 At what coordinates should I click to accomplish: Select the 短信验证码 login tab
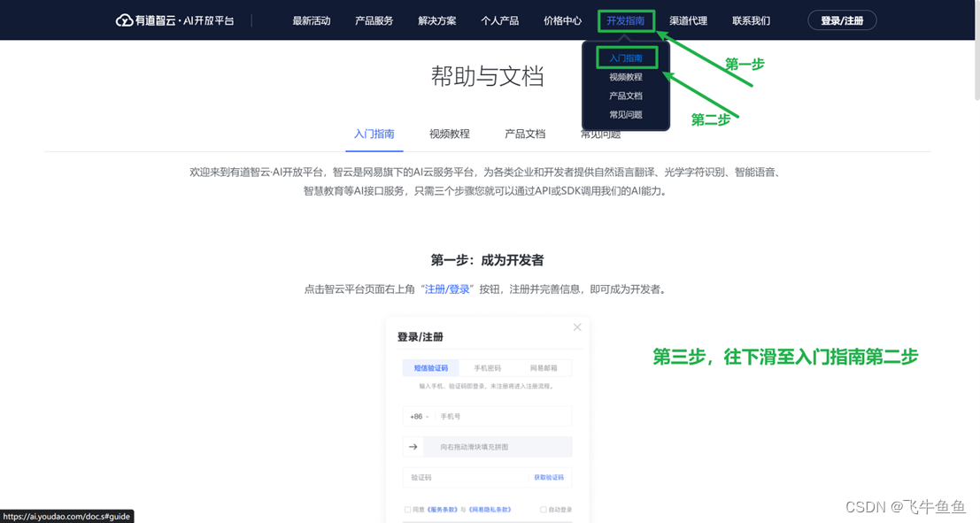tap(430, 368)
